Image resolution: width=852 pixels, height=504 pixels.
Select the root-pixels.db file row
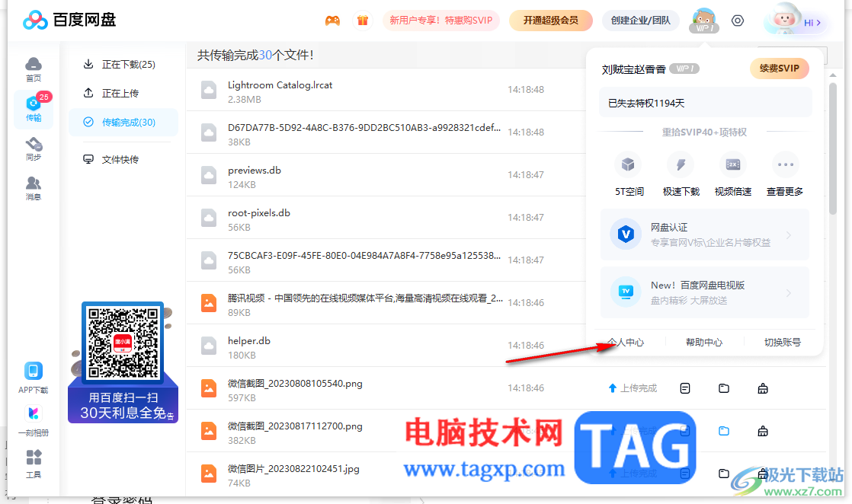click(x=386, y=217)
